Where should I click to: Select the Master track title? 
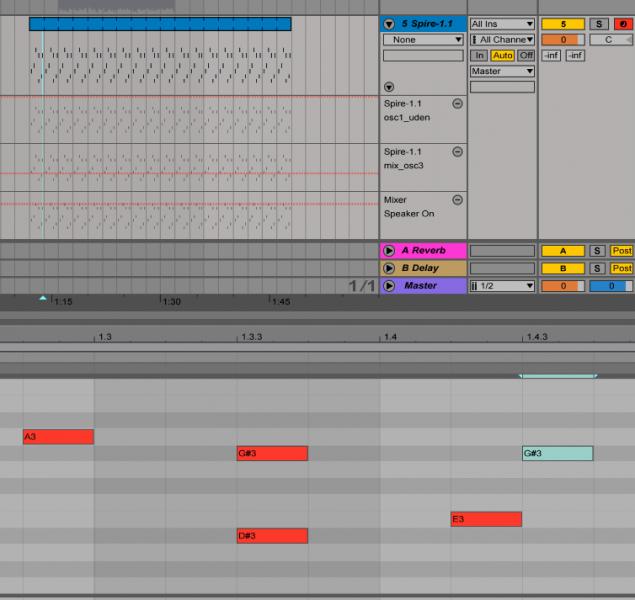(420, 286)
